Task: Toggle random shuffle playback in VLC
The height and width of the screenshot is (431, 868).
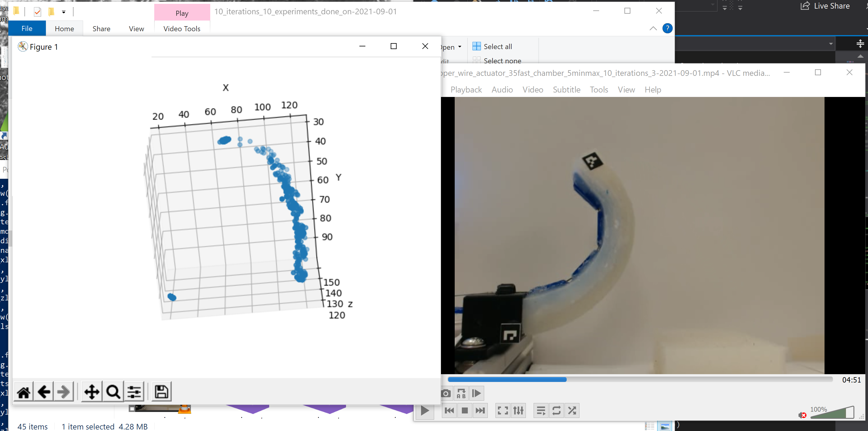Action: (572, 410)
